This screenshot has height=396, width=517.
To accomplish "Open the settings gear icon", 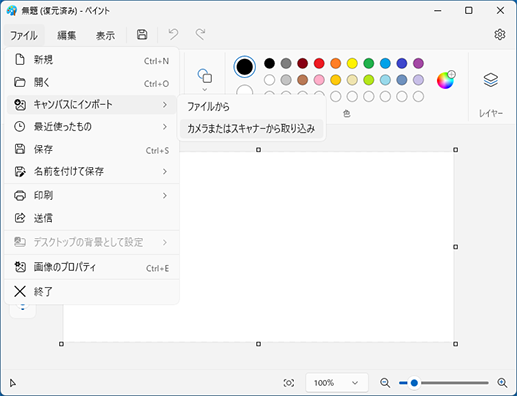I will pyautogui.click(x=499, y=34).
